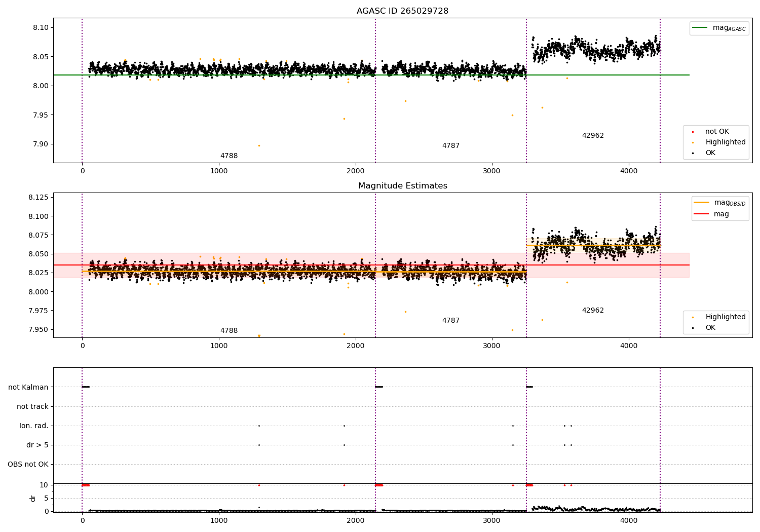This screenshot has width=760, height=532.
Task: Click the 'Ion. rad.' axis label
Action: (34, 426)
